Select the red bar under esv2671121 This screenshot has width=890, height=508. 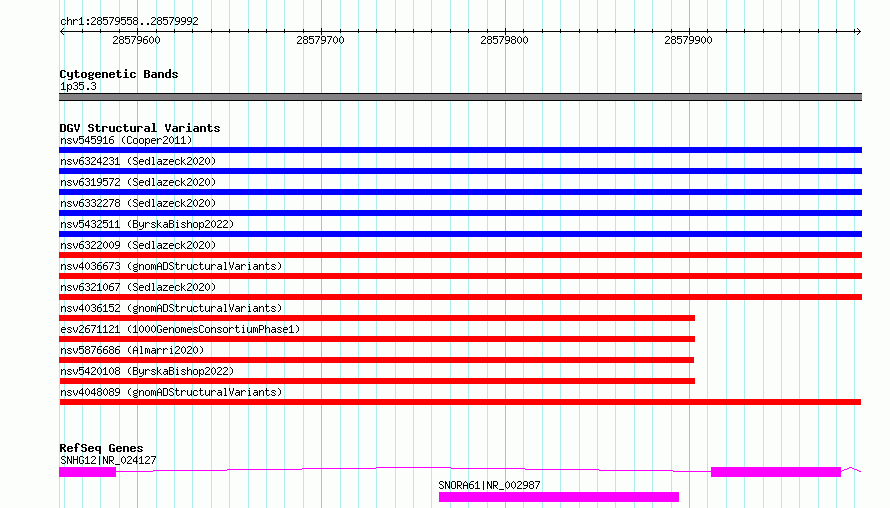click(x=377, y=339)
